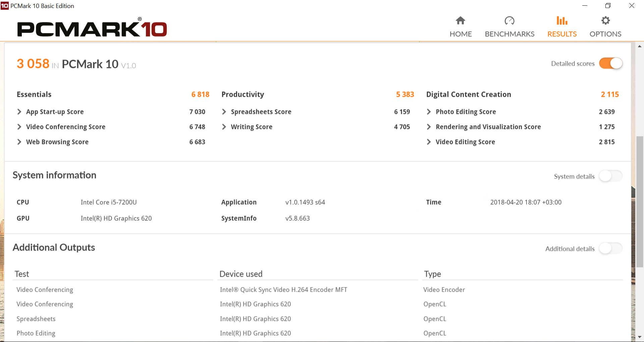
Task: Turn off the Detailed scores toggle
Action: (x=611, y=63)
